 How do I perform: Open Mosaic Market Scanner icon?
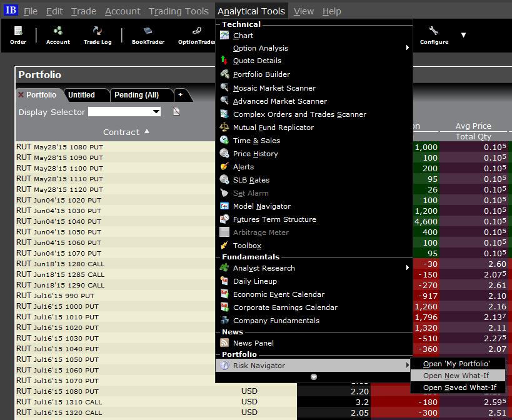coord(224,87)
